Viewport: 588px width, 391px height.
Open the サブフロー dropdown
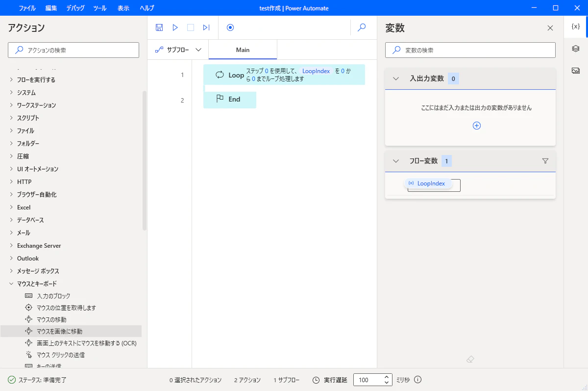178,50
